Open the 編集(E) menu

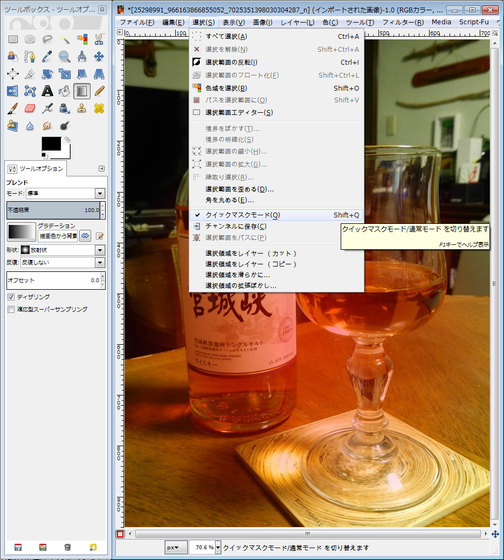[x=173, y=22]
